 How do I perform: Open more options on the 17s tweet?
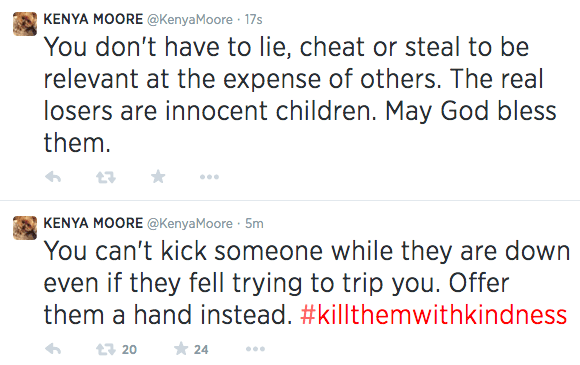209,177
